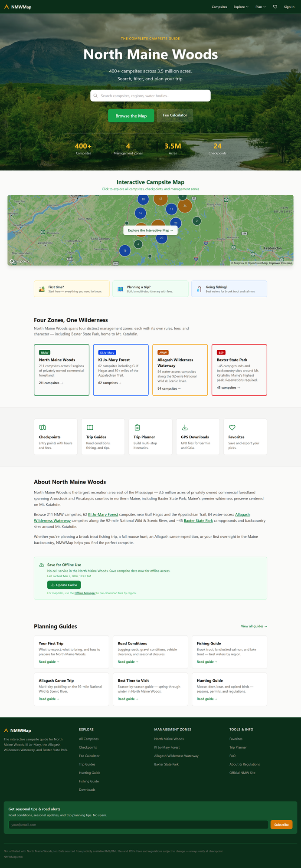Open FAQ footer link
Viewport: 301px width, 868px height.
click(232, 756)
